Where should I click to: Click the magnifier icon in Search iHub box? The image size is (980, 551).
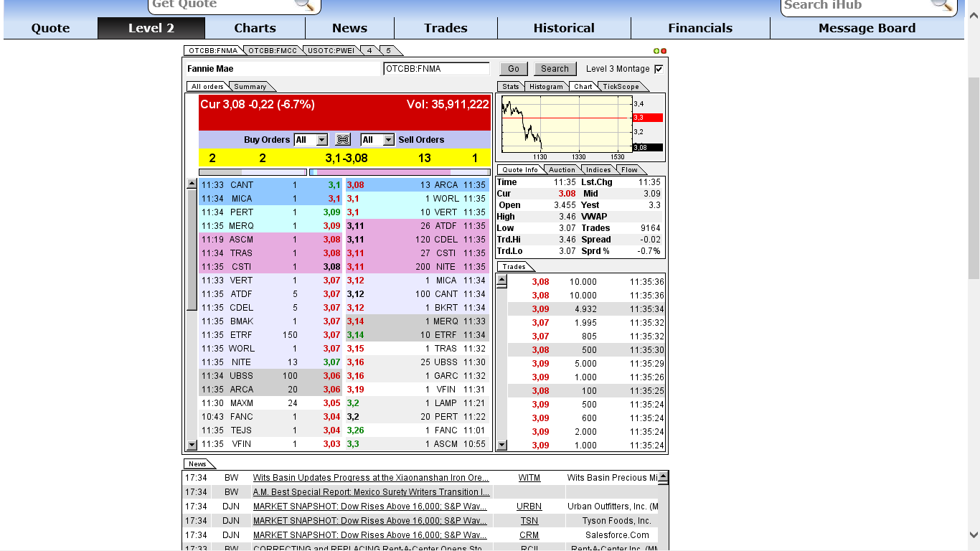(x=942, y=6)
